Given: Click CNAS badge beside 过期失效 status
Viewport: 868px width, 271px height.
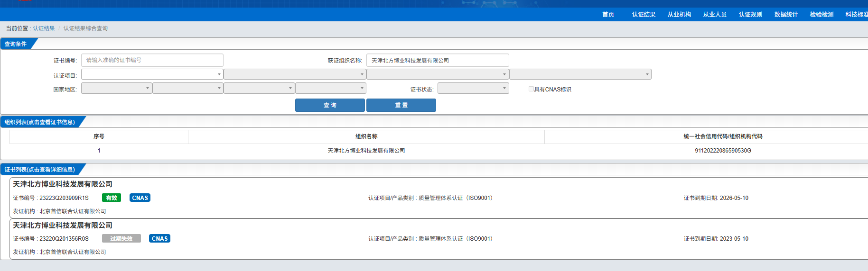Looking at the screenshot, I should pyautogui.click(x=160, y=239).
